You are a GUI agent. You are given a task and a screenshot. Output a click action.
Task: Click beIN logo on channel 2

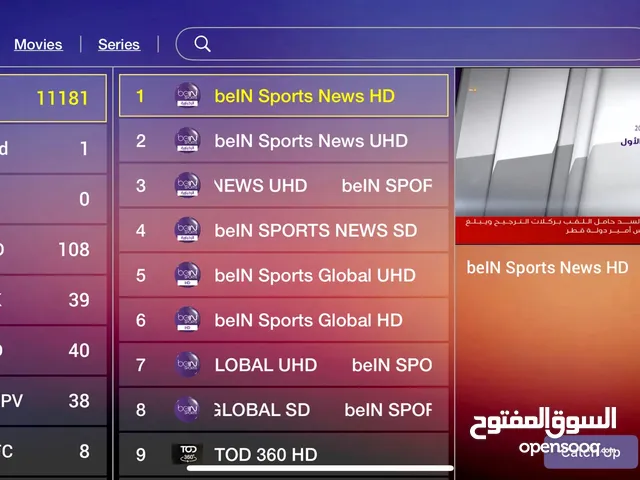[187, 140]
